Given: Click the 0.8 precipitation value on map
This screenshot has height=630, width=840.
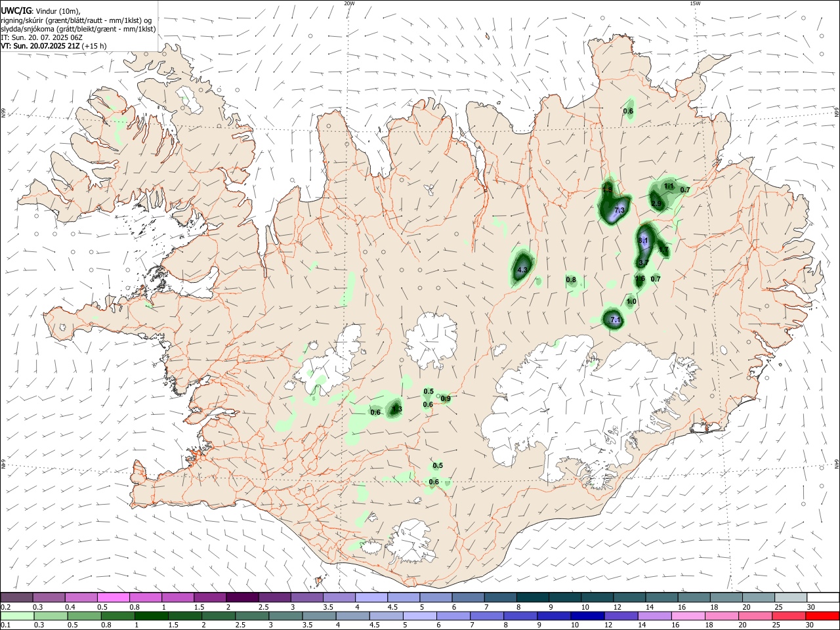Looking at the screenshot, I should pos(571,280).
